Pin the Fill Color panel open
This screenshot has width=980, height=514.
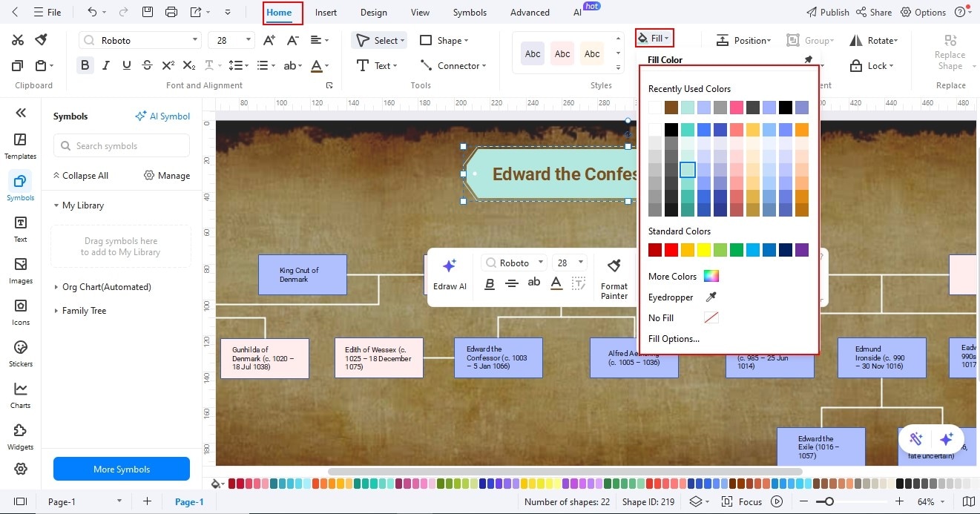click(x=808, y=59)
